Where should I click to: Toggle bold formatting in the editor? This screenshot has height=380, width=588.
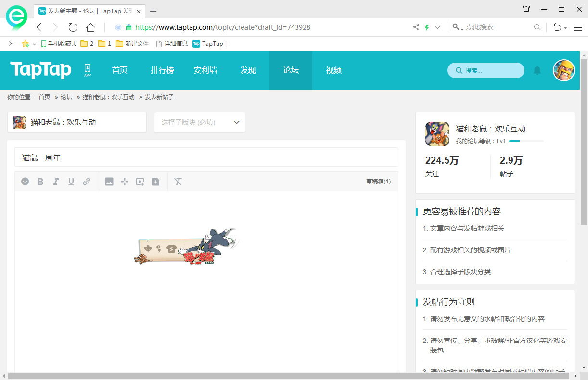[40, 182]
